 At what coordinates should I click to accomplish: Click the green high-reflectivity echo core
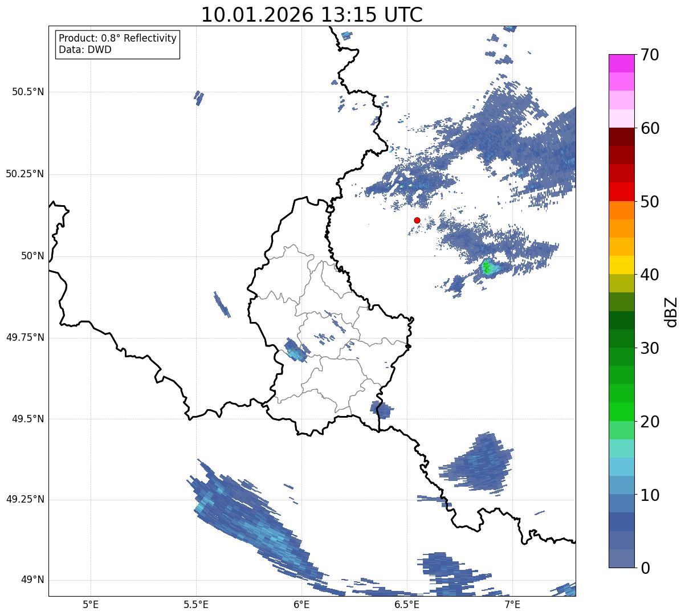click(x=487, y=267)
